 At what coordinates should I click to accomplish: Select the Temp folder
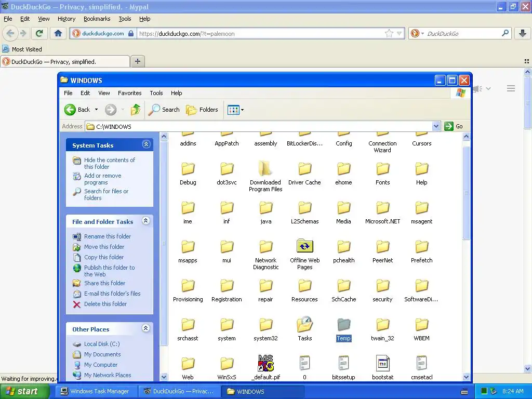click(344, 329)
